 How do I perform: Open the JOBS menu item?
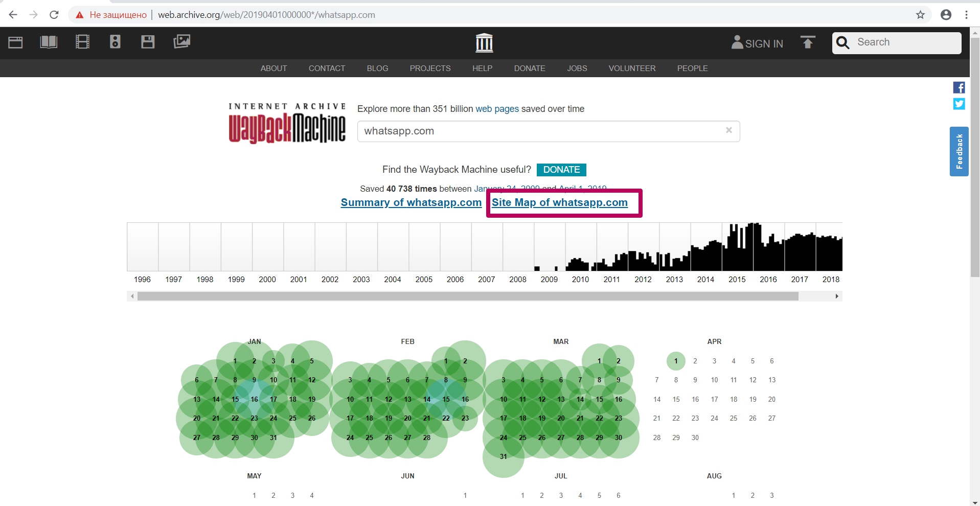[577, 68]
